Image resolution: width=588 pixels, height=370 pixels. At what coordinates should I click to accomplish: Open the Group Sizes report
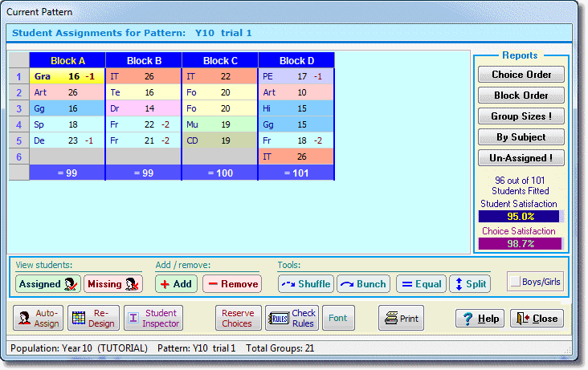521,116
